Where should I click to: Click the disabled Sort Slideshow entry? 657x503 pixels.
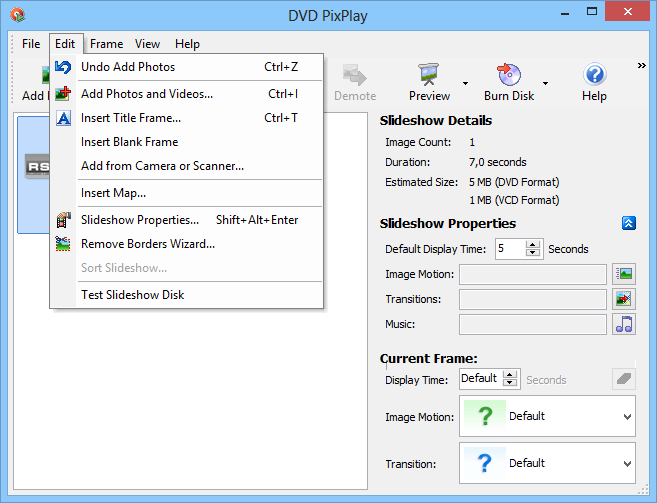(x=186, y=268)
